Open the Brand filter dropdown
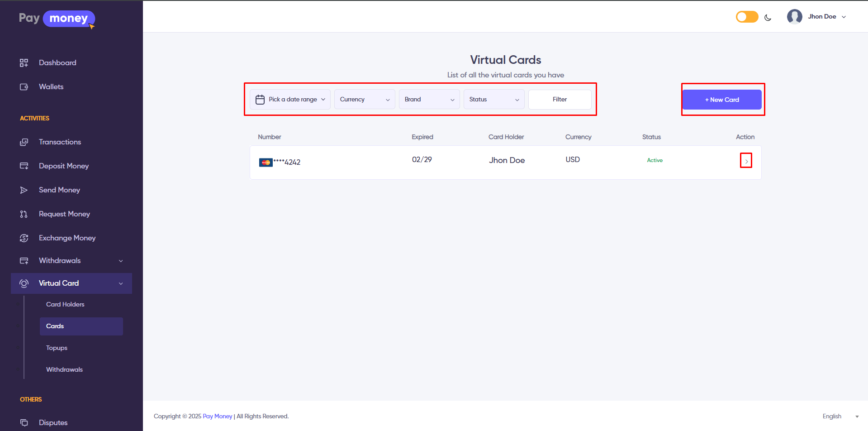Image resolution: width=868 pixels, height=431 pixels. click(x=429, y=100)
